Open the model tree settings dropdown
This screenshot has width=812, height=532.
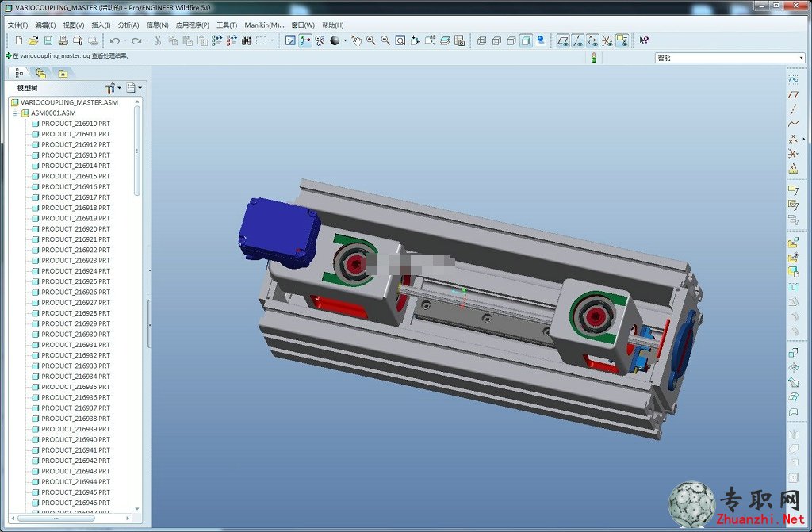click(x=113, y=88)
